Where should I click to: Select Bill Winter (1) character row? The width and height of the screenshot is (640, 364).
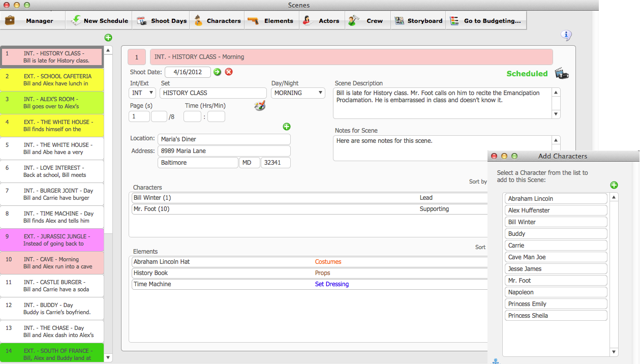309,198
